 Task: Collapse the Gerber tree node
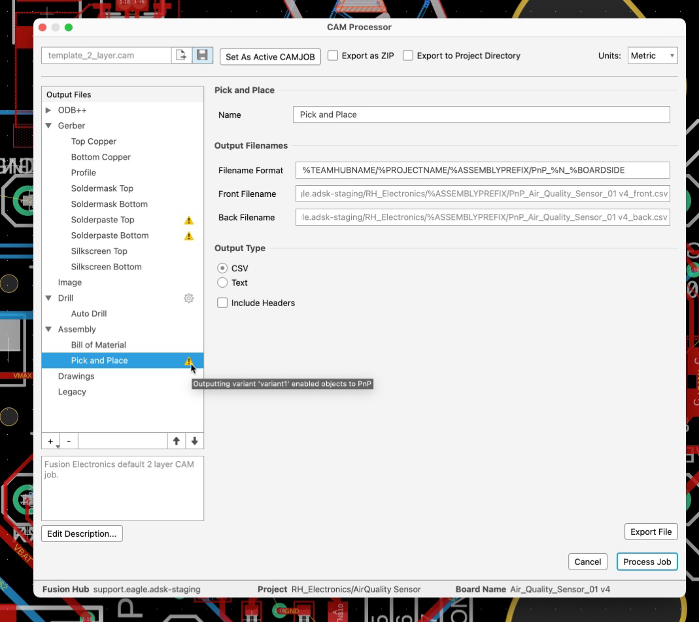coord(49,125)
